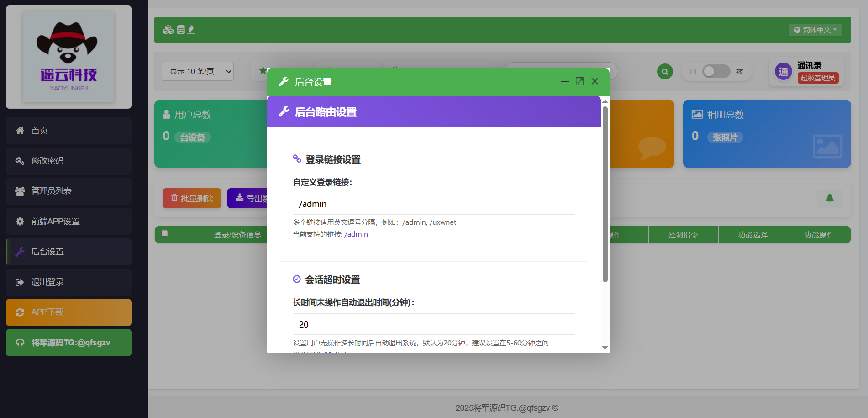Image resolution: width=868 pixels, height=418 pixels.
Task: Click the 自定义登录链接 input field
Action: tap(433, 204)
